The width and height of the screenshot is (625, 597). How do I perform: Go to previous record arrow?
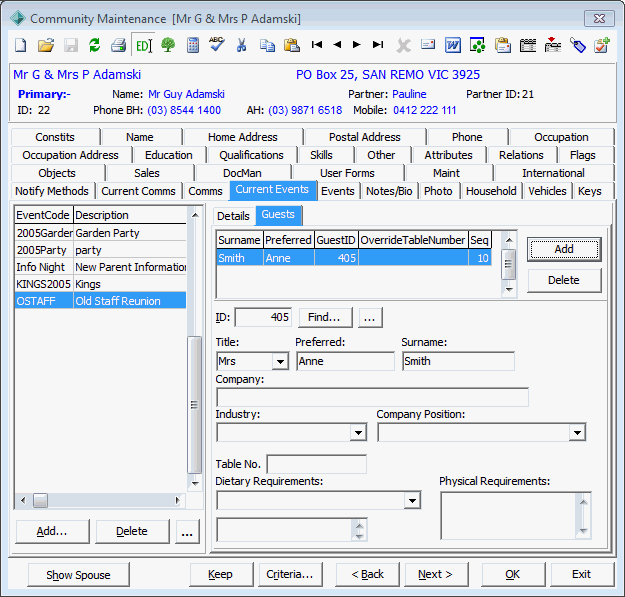point(337,44)
